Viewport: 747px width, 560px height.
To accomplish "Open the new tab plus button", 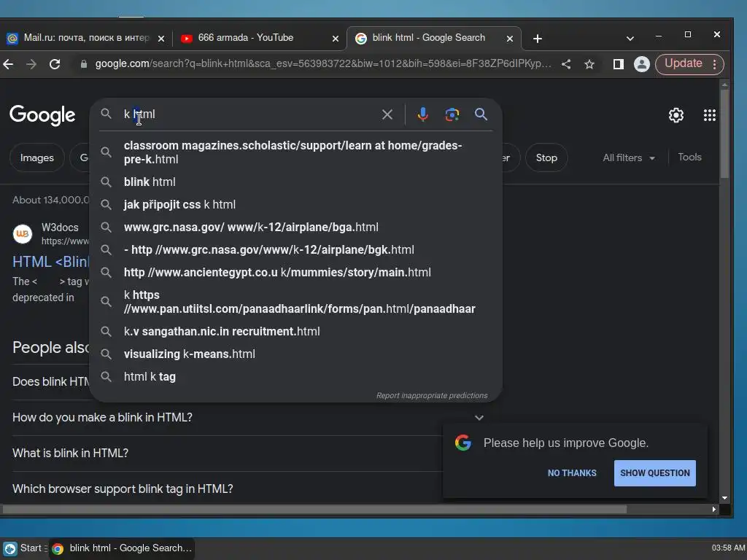I will pyautogui.click(x=538, y=39).
